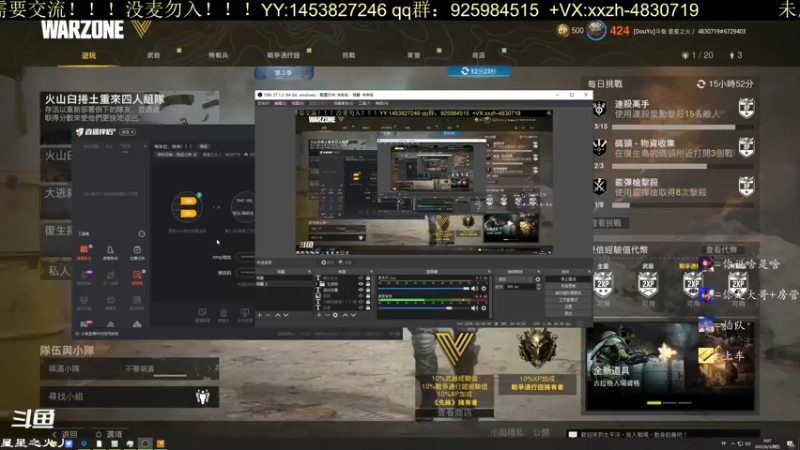Image resolution: width=800 pixels, height=450 pixels.
Task: Click the OBS transition duration input field
Action: [x=520, y=287]
